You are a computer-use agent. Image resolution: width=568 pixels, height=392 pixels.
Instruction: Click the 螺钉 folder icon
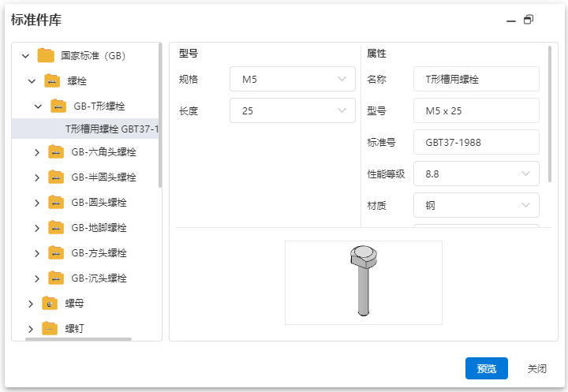click(x=50, y=329)
